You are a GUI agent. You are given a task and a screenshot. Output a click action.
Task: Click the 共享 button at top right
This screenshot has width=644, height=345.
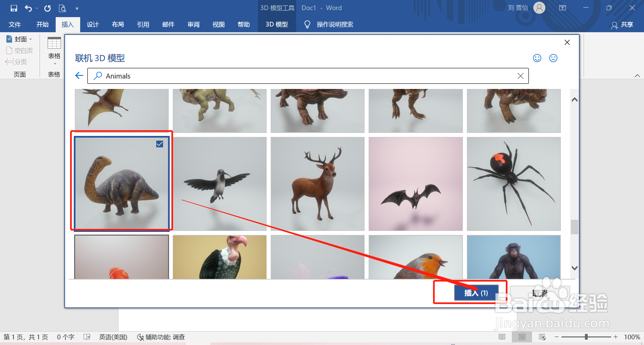626,25
